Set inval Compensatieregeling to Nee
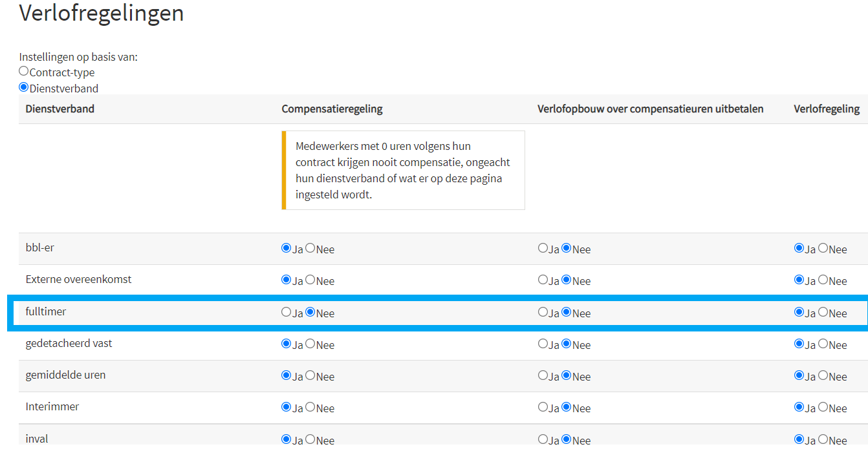The image size is (868, 451). pyautogui.click(x=310, y=439)
